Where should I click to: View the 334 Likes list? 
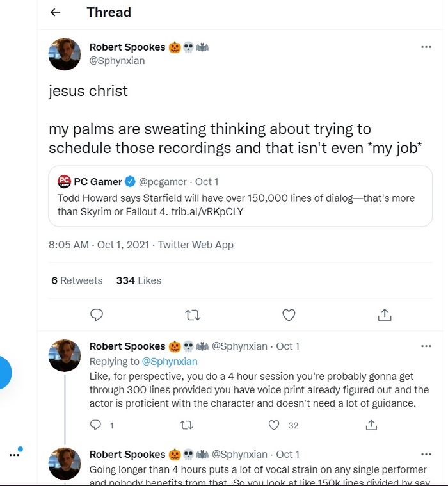pyautogui.click(x=138, y=280)
